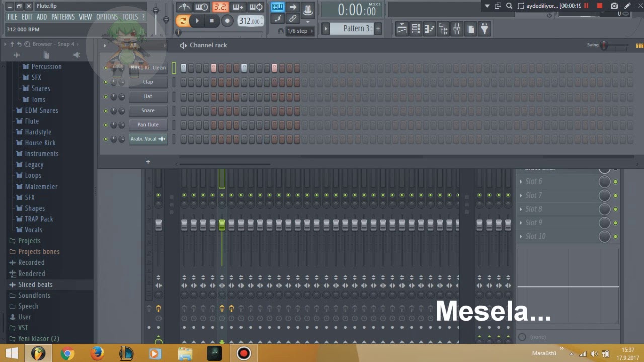Mute the Hat channel
644x362 pixels.
(106, 96)
